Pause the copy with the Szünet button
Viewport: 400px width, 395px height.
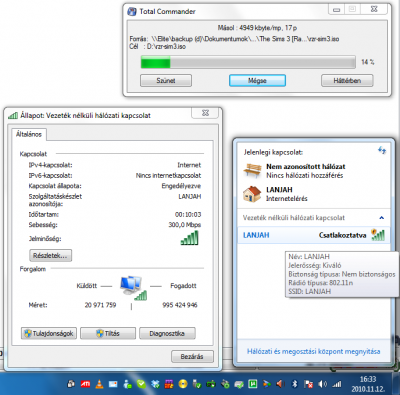click(166, 81)
